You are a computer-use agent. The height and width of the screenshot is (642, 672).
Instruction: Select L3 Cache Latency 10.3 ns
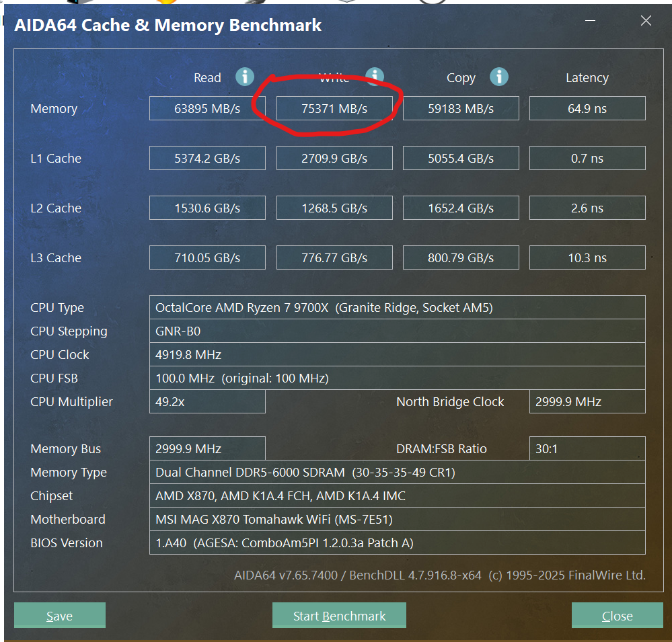point(587,257)
